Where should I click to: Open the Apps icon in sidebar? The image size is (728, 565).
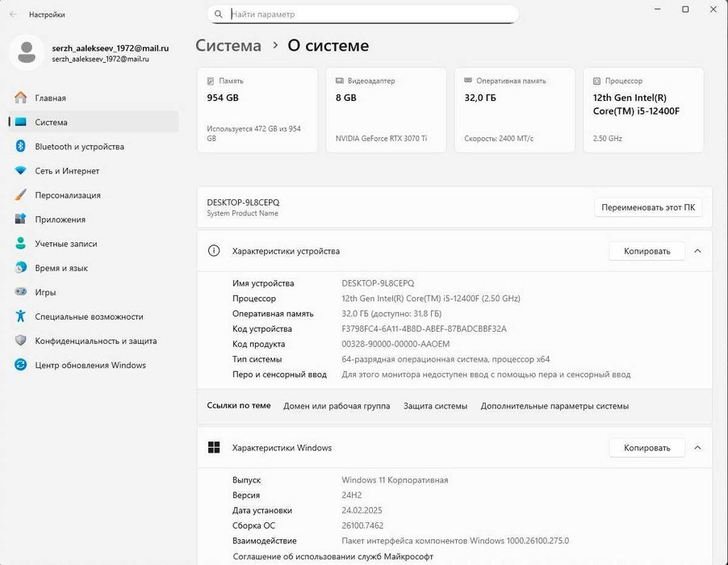tap(21, 220)
